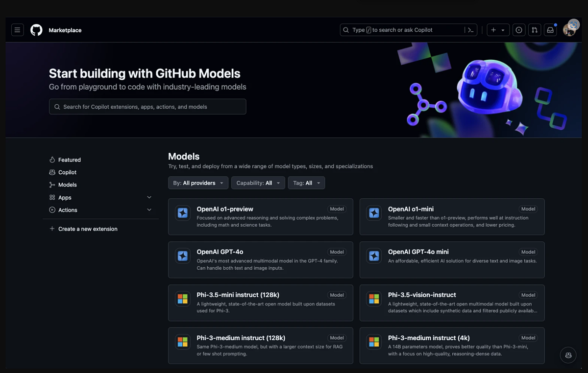Click the magnifier icon in Marketplace search
This screenshot has width=588, height=373.
pyautogui.click(x=57, y=107)
